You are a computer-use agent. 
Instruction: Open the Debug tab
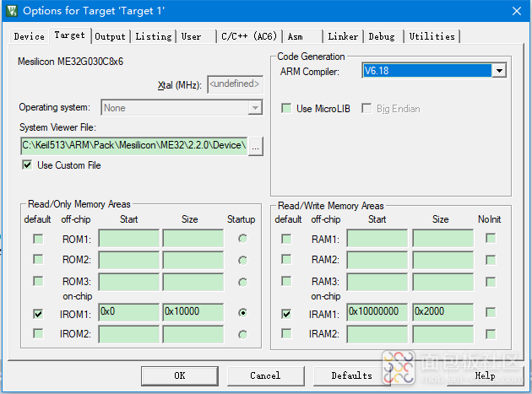382,36
